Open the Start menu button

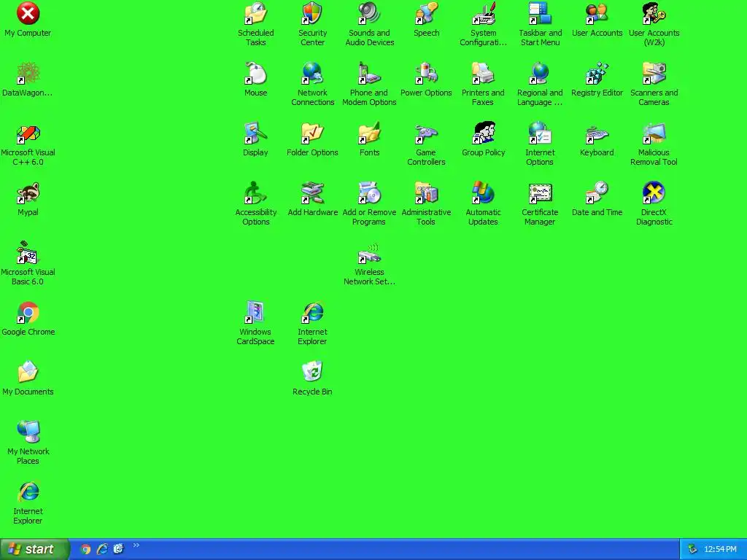(x=34, y=549)
